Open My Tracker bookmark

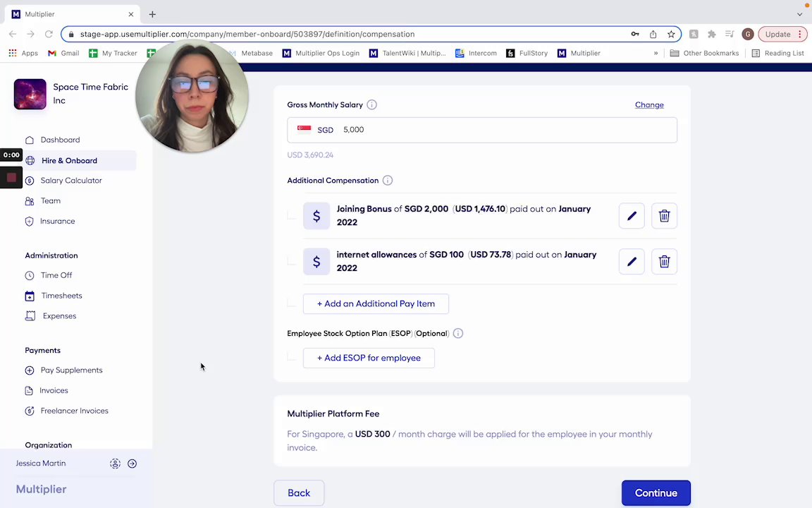(113, 53)
